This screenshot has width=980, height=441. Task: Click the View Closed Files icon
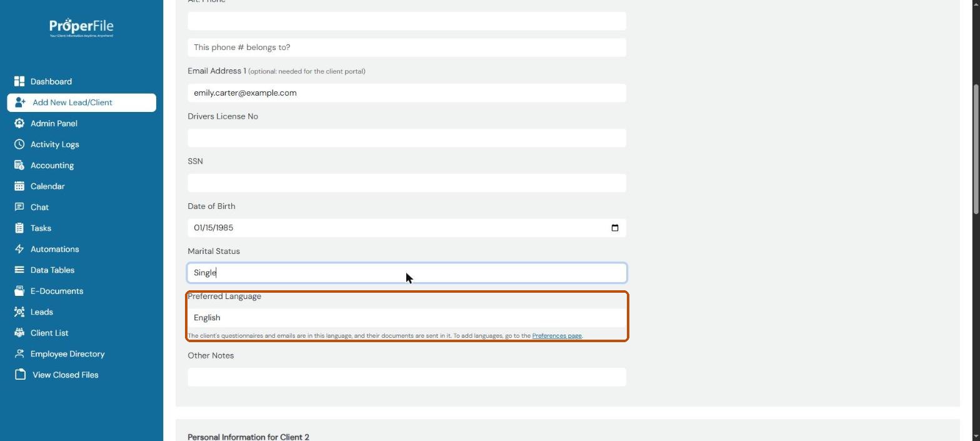coord(20,375)
